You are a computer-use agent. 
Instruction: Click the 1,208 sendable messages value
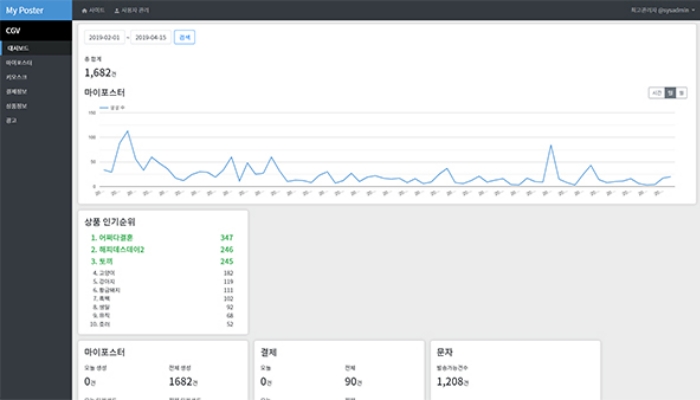(452, 382)
